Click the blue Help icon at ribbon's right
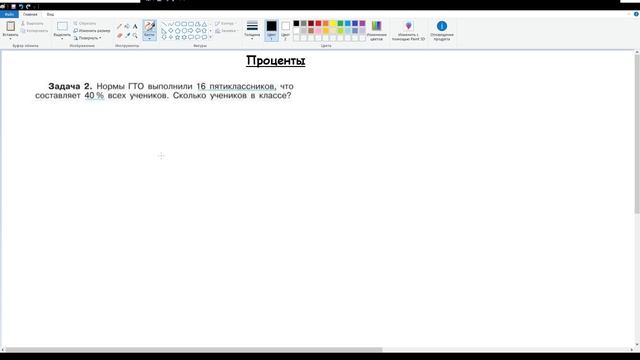This screenshot has height=360, width=640. [x=636, y=14]
